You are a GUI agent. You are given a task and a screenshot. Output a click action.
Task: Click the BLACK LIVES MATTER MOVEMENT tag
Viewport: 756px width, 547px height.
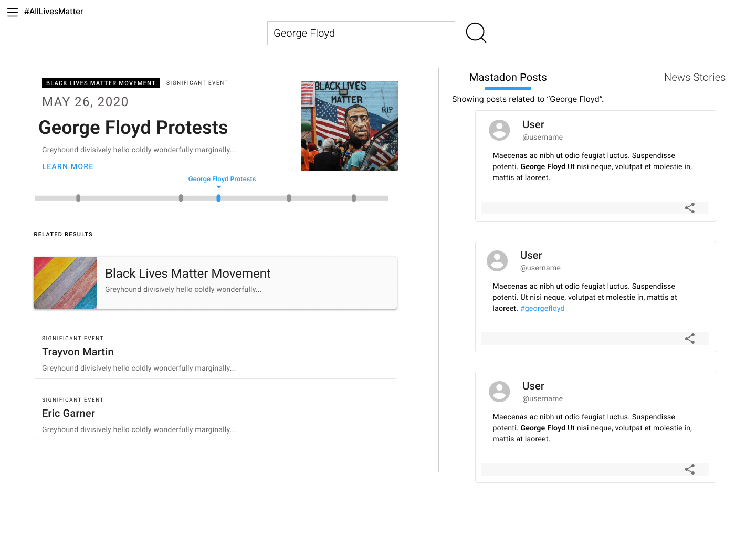click(101, 83)
